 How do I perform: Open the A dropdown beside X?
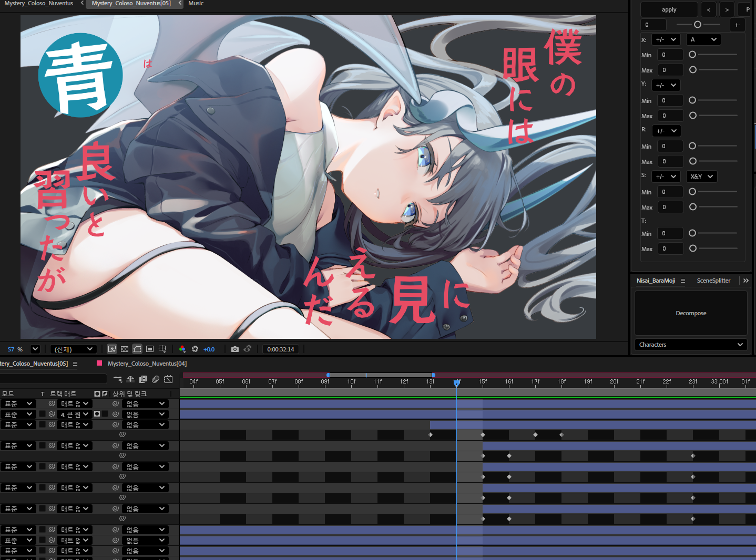pyautogui.click(x=703, y=39)
